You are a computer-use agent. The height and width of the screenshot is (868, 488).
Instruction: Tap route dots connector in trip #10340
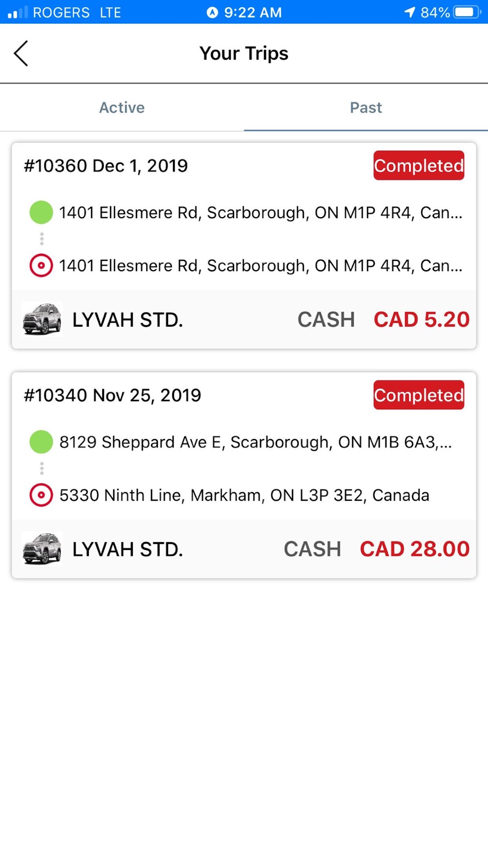(42, 469)
